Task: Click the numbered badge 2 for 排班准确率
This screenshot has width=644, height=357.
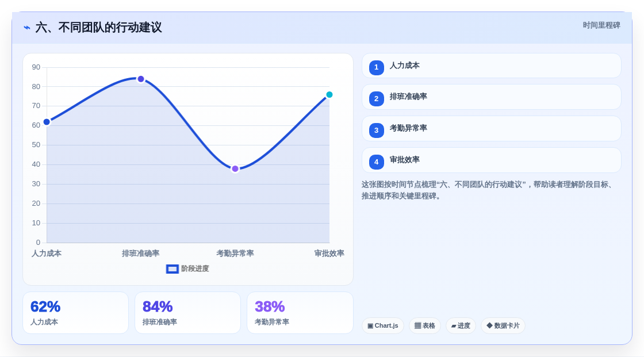Action: tap(376, 99)
